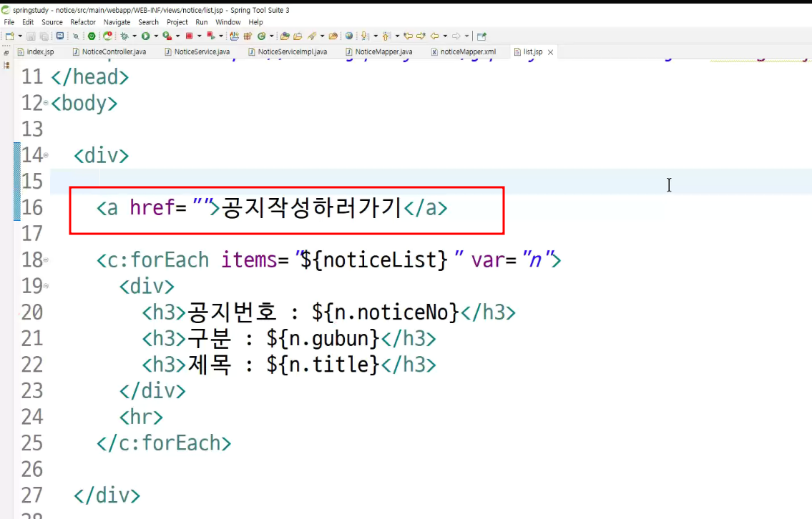Click the Debug bug icon
Screen dimensions: 812x519
click(124, 36)
